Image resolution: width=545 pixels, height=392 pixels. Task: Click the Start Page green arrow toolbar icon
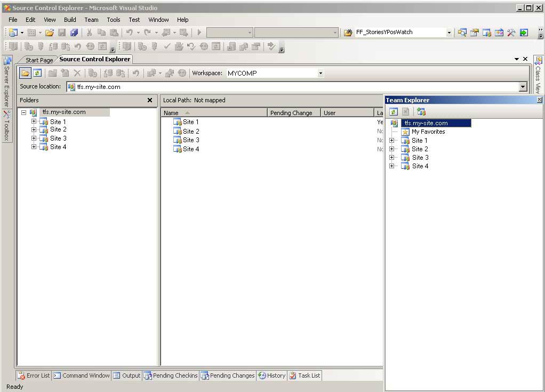click(524, 32)
